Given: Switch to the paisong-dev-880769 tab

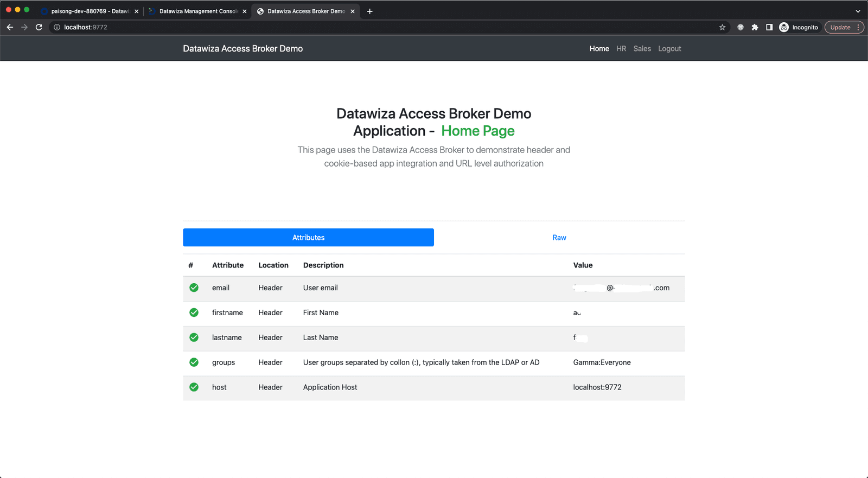Looking at the screenshot, I should click(90, 11).
